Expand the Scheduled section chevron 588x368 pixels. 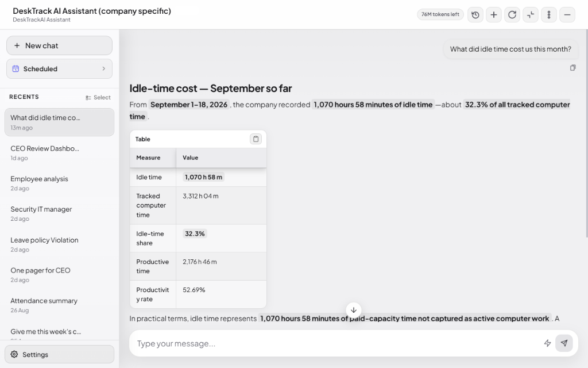(104, 69)
